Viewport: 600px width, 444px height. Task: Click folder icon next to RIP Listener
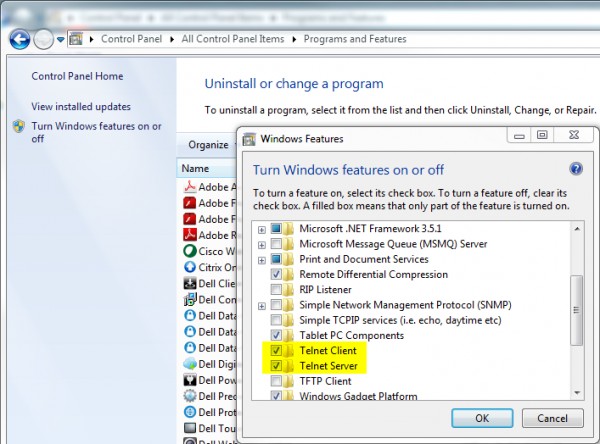pyautogui.click(x=288, y=289)
